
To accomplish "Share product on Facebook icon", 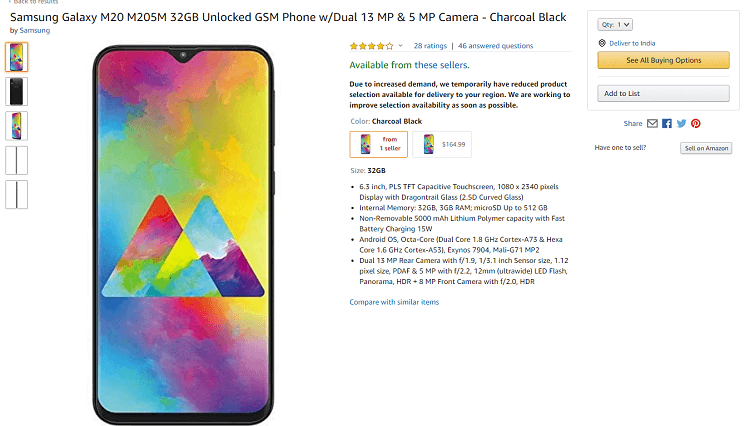I will [667, 123].
